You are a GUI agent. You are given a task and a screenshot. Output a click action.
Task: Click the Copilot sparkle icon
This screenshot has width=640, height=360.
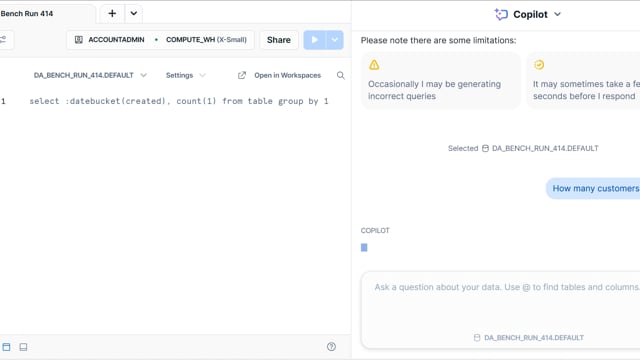click(x=501, y=14)
